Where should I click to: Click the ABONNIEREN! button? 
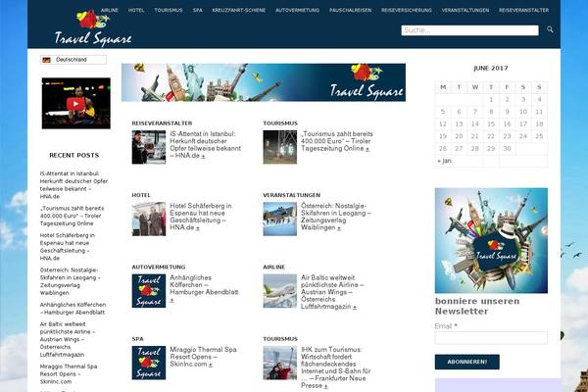tap(466, 362)
